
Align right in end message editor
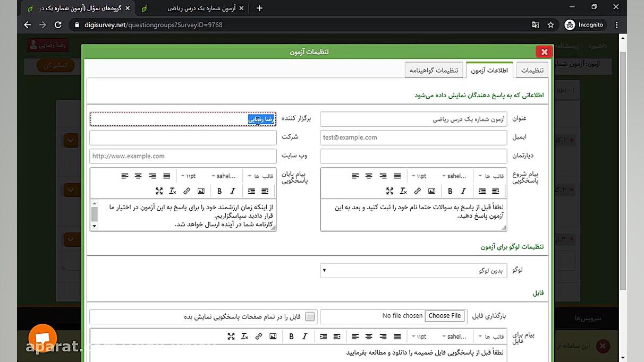click(152, 176)
